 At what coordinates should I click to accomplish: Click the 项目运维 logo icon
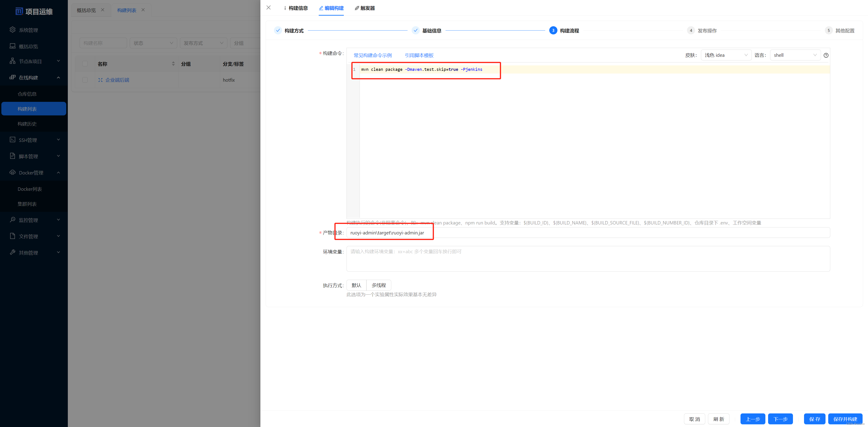19,12
